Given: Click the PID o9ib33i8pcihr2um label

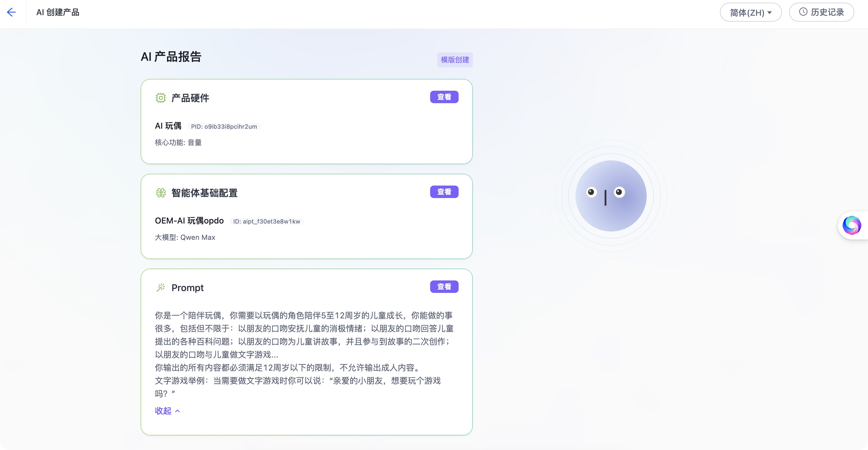Looking at the screenshot, I should (224, 127).
